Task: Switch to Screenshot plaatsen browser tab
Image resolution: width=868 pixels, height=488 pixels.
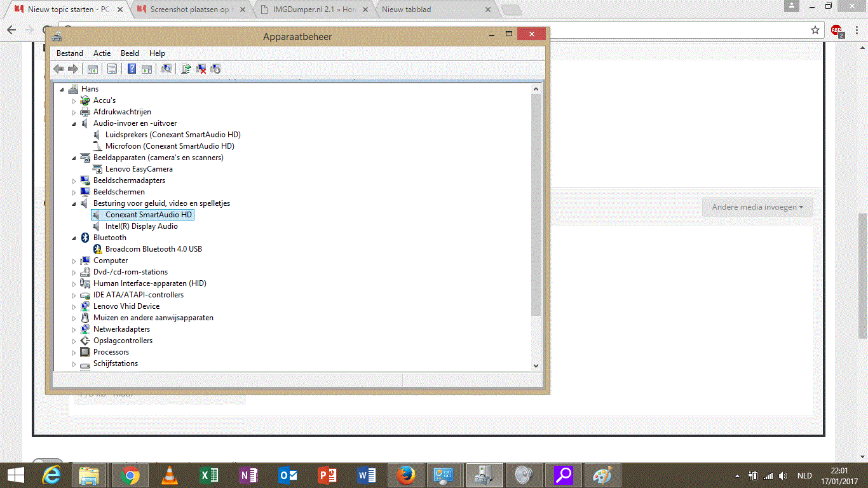Action: click(x=191, y=10)
